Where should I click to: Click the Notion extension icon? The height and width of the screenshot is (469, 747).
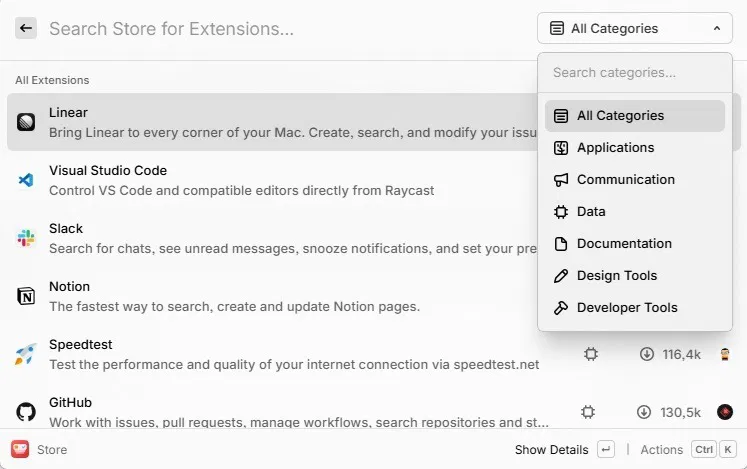point(26,296)
